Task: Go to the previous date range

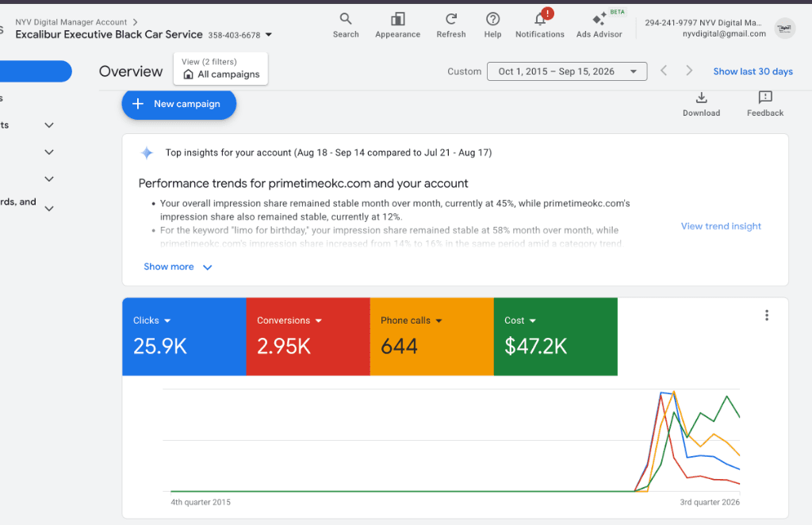Action: (x=664, y=71)
